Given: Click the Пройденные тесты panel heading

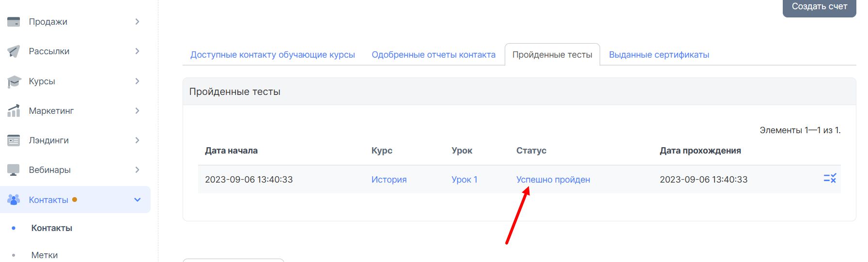Looking at the screenshot, I should (x=235, y=92).
